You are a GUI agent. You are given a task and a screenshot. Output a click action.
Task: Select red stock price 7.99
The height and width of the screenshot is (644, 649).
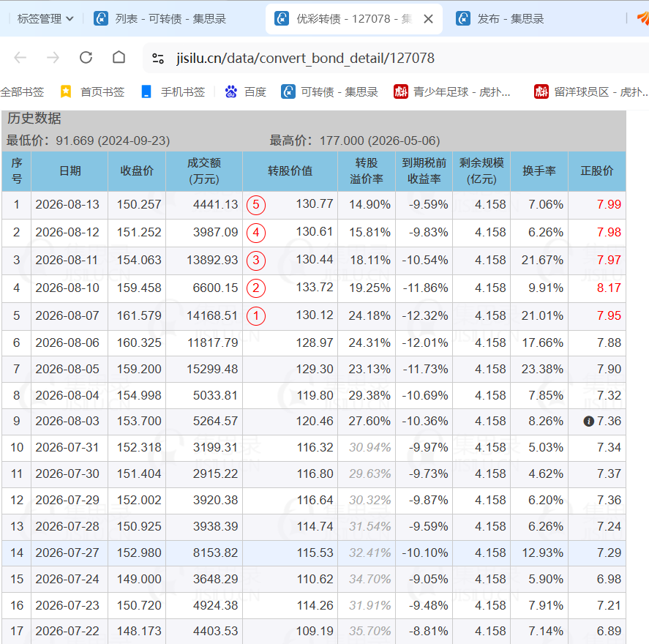click(609, 204)
